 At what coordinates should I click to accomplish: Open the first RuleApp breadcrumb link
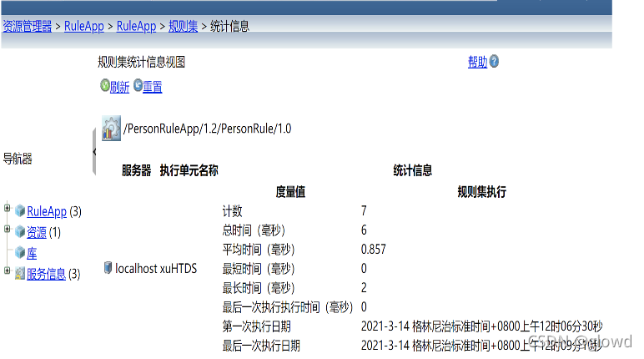click(x=84, y=27)
